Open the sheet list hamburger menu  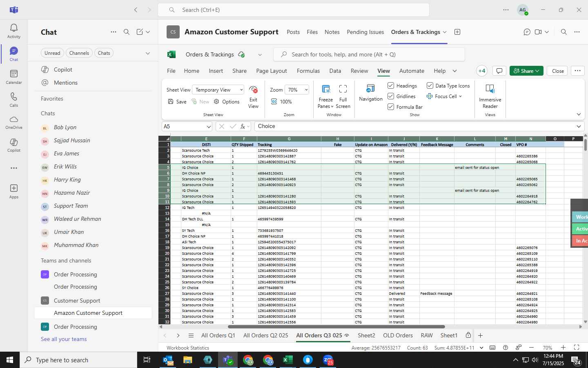pyautogui.click(x=191, y=335)
